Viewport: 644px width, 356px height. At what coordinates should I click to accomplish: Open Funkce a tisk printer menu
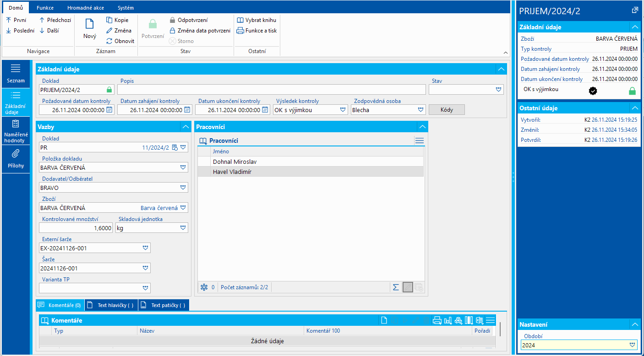pos(257,31)
